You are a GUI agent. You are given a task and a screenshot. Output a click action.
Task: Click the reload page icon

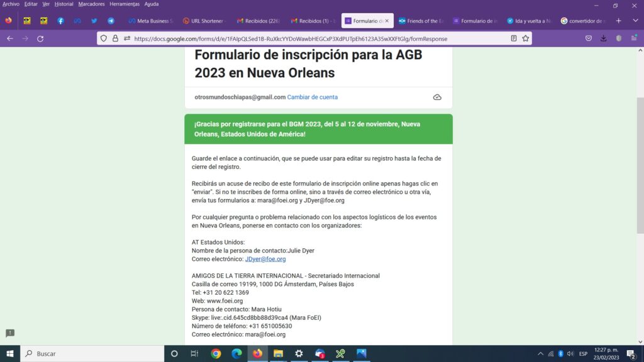pyautogui.click(x=40, y=38)
